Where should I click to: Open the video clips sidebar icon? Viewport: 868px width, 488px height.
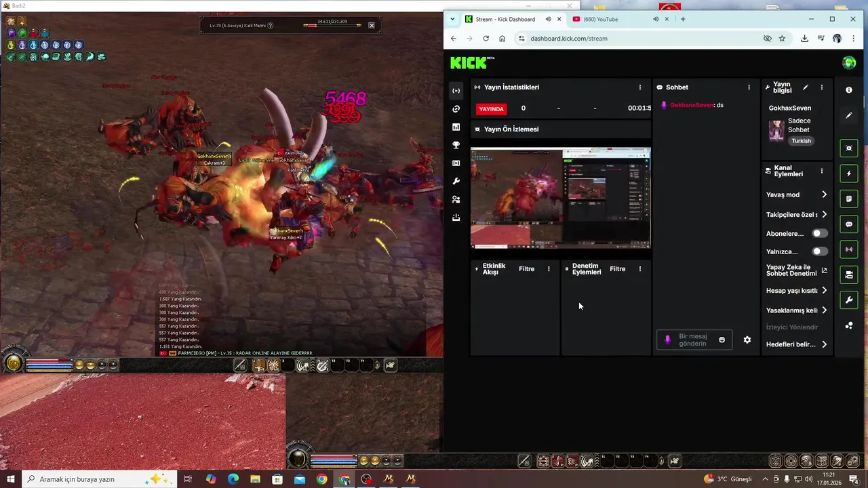[456, 163]
